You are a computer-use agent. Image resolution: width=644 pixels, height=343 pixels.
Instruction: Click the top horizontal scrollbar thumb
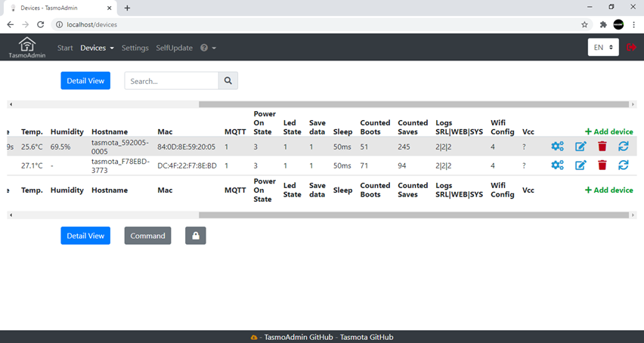point(413,104)
